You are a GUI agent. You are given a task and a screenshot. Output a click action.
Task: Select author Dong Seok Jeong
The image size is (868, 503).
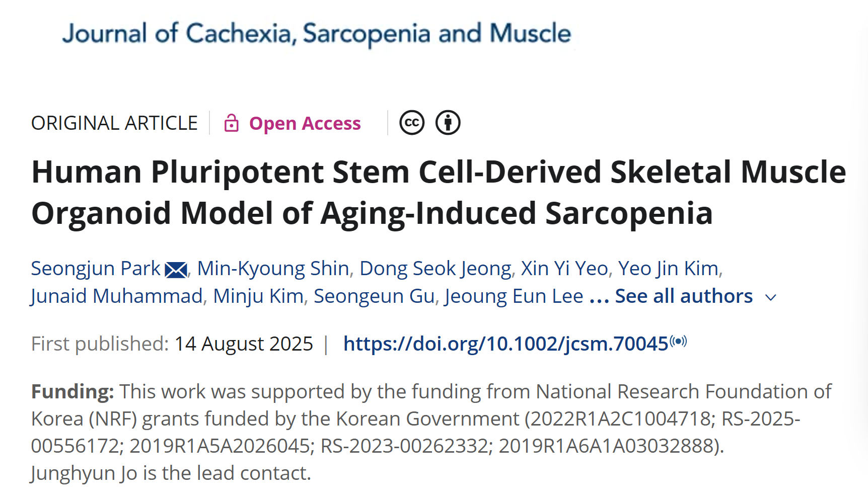436,269
